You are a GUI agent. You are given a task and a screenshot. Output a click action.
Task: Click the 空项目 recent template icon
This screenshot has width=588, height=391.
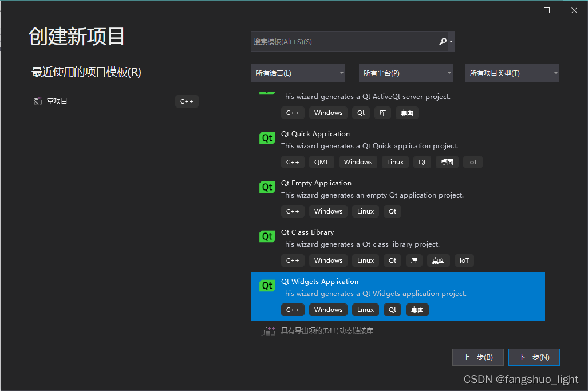click(x=37, y=101)
